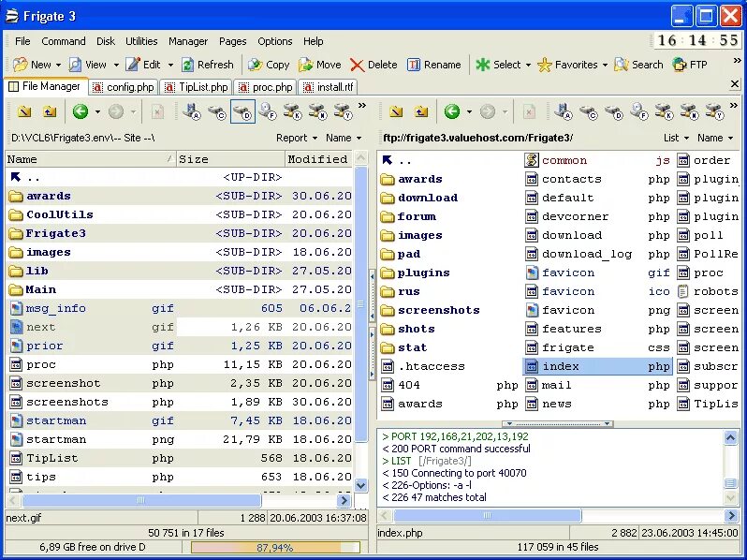
Task: Click the Delete toolbar button
Action: [x=373, y=65]
